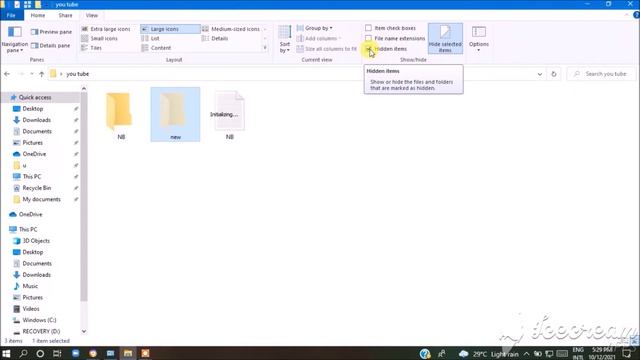Screen dimensions: 640x360
Task: Open the Group by dropdown
Action: tap(314, 28)
